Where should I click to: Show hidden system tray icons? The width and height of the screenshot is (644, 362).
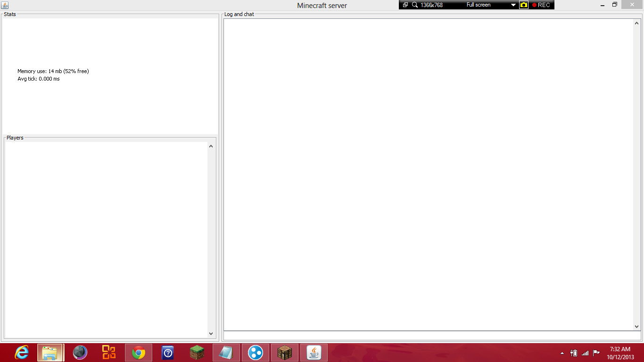point(562,353)
